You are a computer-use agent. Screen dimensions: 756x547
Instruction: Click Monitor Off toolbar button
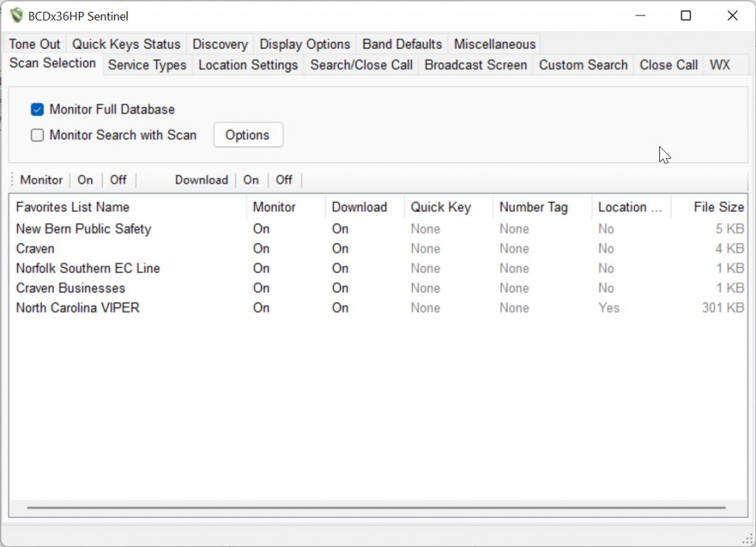(118, 180)
